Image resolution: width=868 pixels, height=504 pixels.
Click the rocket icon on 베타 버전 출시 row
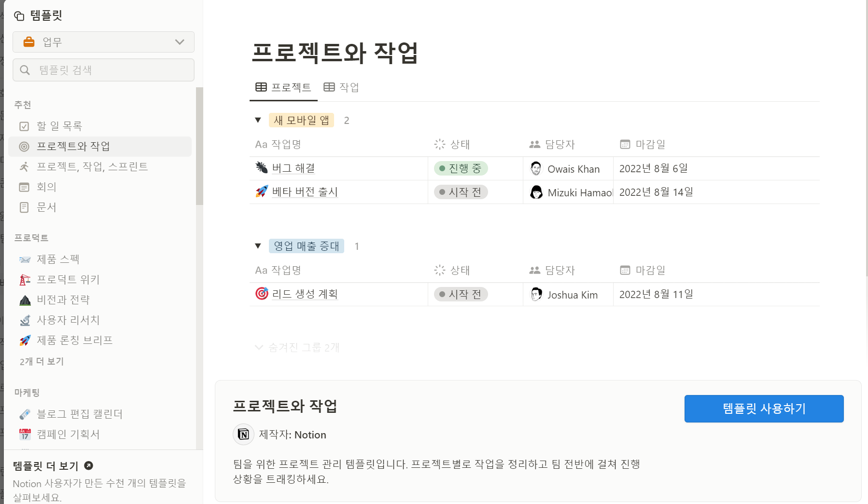262,191
